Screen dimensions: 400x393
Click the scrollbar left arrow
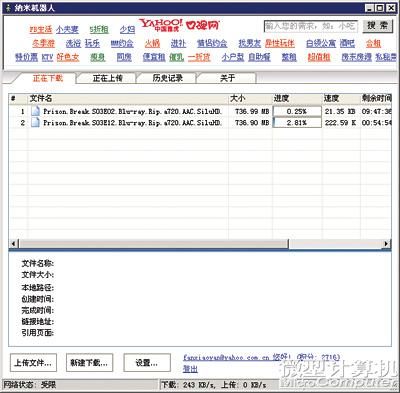point(14,244)
